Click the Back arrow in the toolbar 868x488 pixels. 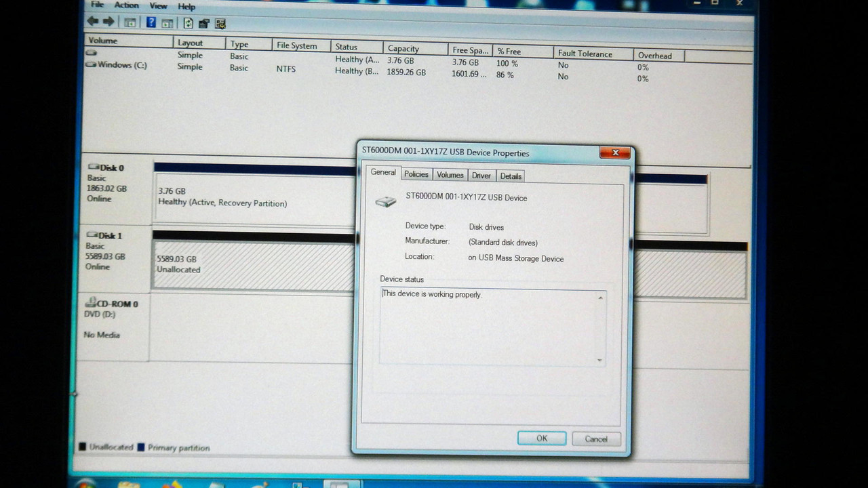pyautogui.click(x=93, y=22)
